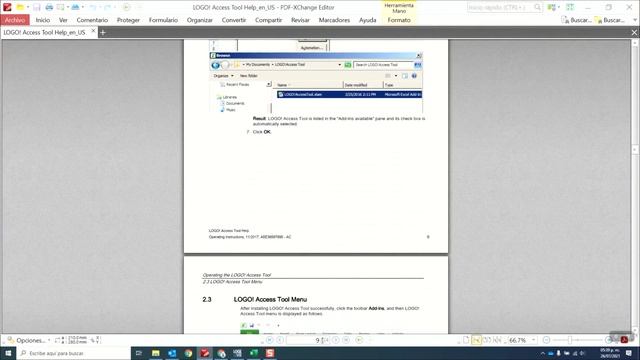This screenshot has width=640, height=360.
Task: Open the Marcadores ribbon tab
Action: (334, 20)
